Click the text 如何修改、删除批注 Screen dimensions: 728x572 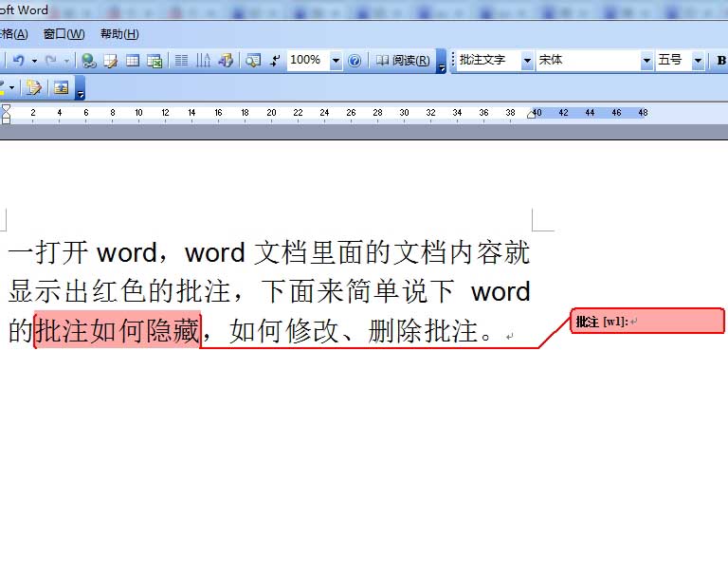354,331
